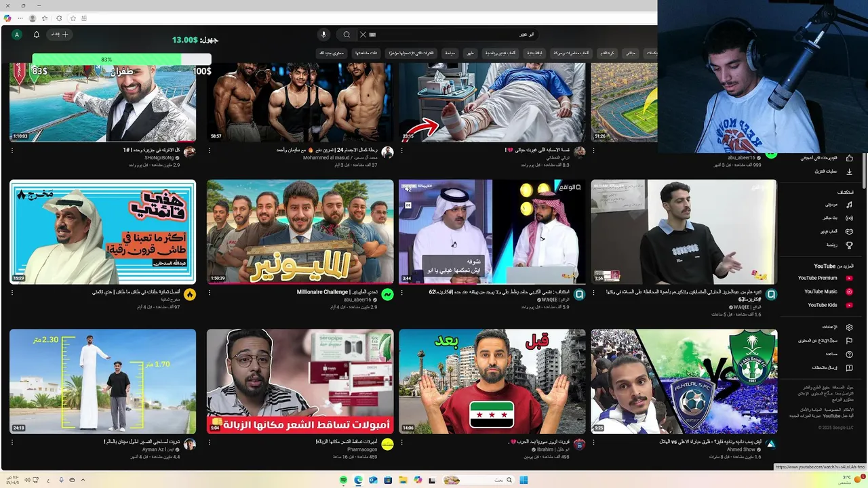Open more options for the Pharmacogon hair-loss video
Viewport: 868px width, 488px height.
click(x=209, y=442)
